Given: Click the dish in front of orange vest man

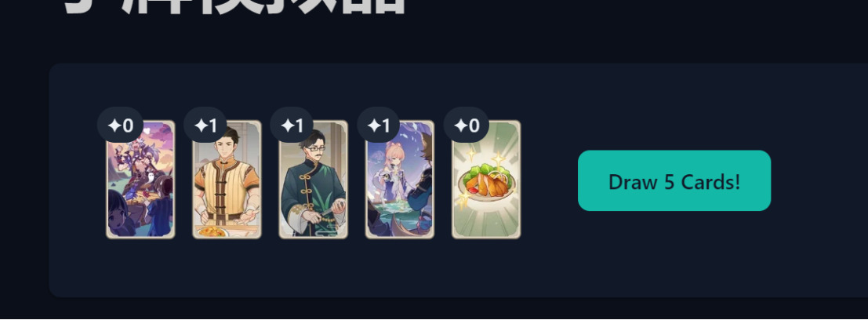Looking at the screenshot, I should coord(212,231).
